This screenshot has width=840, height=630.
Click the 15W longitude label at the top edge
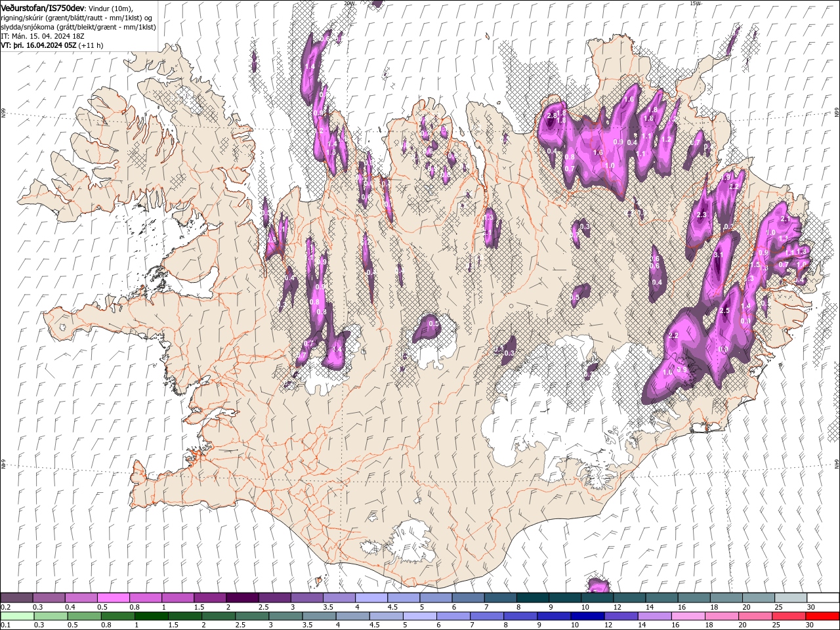[695, 3]
